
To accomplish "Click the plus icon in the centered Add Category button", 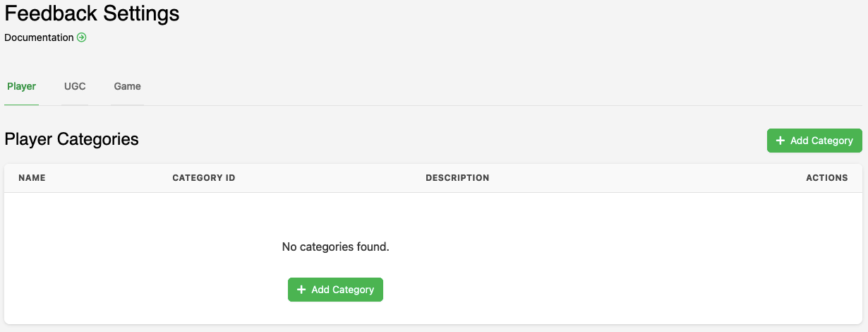I will (301, 290).
